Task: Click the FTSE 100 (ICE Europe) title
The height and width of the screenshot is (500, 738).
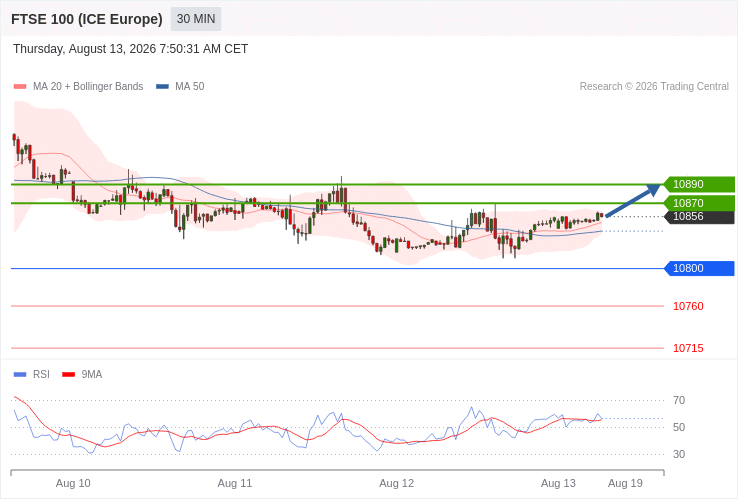Action: [87, 19]
